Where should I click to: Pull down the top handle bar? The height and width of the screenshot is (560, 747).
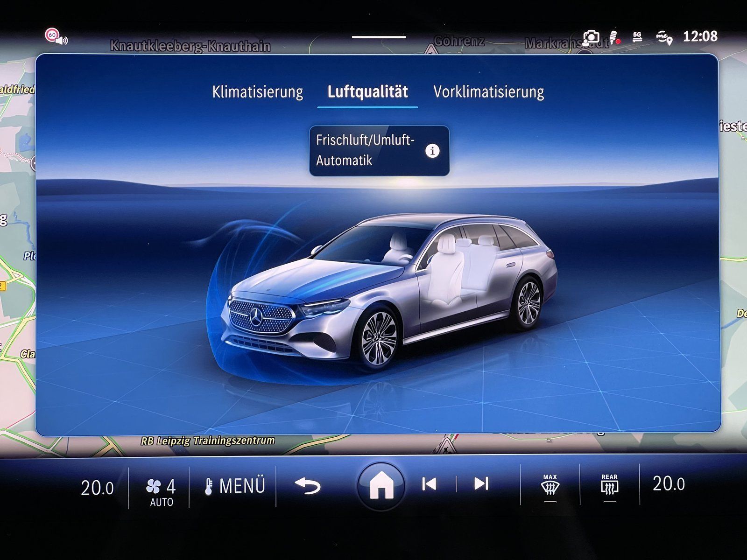tap(379, 36)
